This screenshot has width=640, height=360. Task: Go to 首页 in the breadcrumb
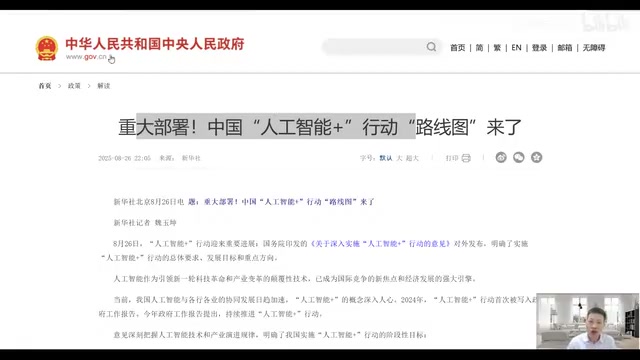coord(45,86)
